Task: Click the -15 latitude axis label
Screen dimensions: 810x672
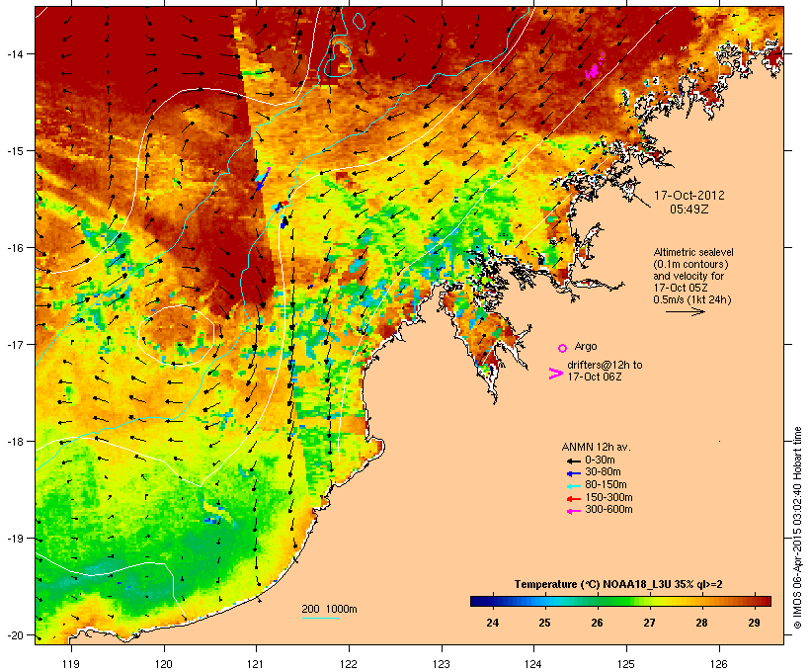Action: click(14, 151)
